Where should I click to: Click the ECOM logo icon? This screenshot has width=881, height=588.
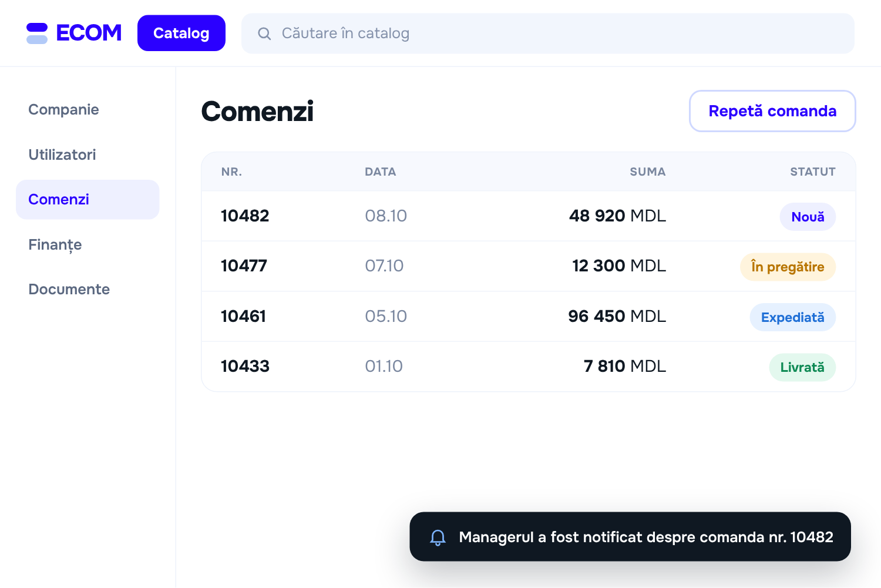point(37,33)
